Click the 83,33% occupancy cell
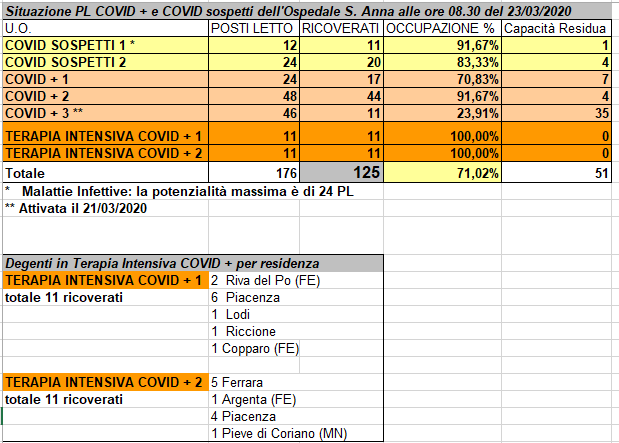 click(x=442, y=62)
